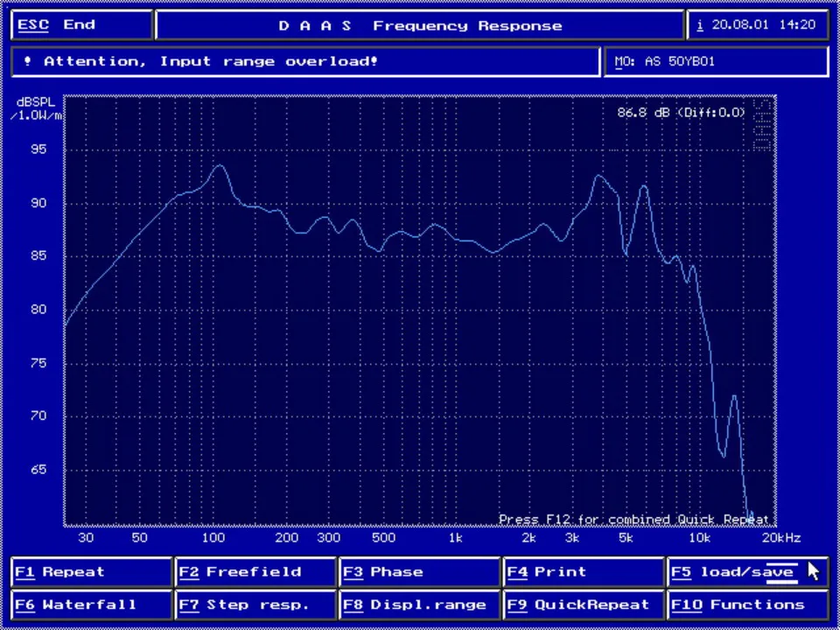Screen dimensions: 840x630
Task: Click F1 Repeat button
Action: [x=91, y=572]
